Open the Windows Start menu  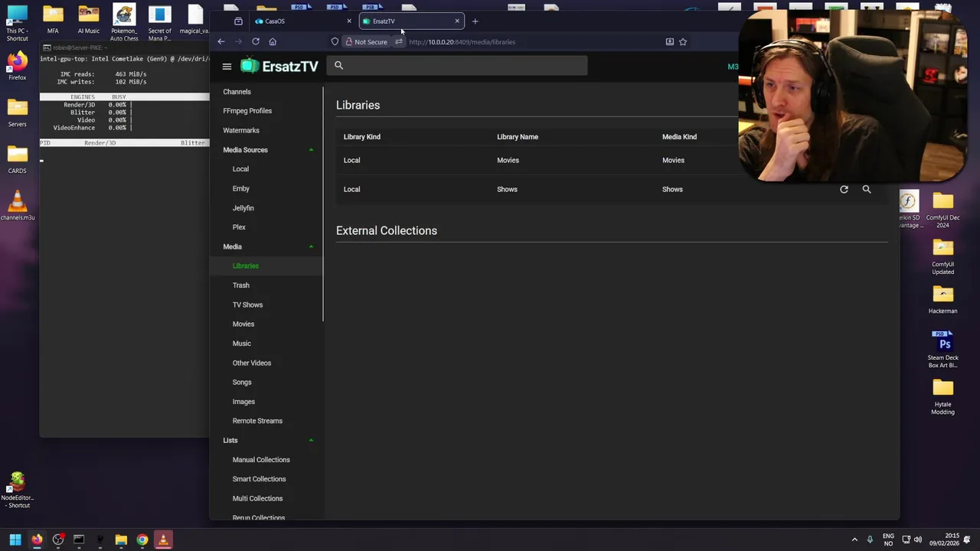pyautogui.click(x=15, y=540)
